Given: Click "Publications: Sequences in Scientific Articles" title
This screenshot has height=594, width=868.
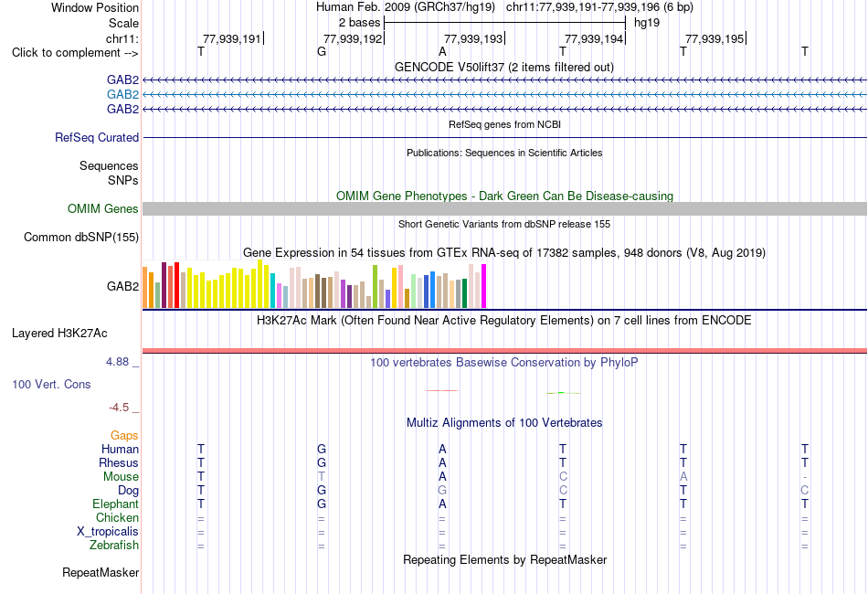Looking at the screenshot, I should click(x=504, y=153).
